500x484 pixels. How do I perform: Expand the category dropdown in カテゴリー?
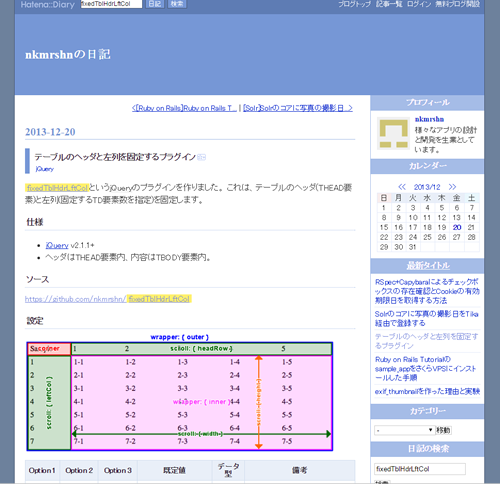click(404, 430)
